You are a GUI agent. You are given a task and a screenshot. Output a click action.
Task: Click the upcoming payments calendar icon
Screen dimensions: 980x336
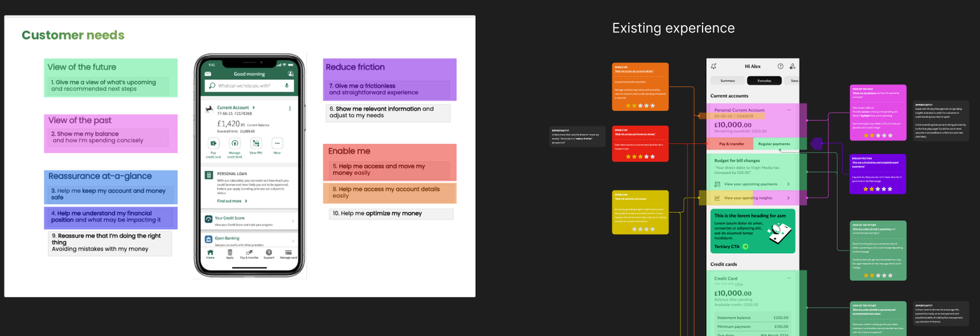717,184
